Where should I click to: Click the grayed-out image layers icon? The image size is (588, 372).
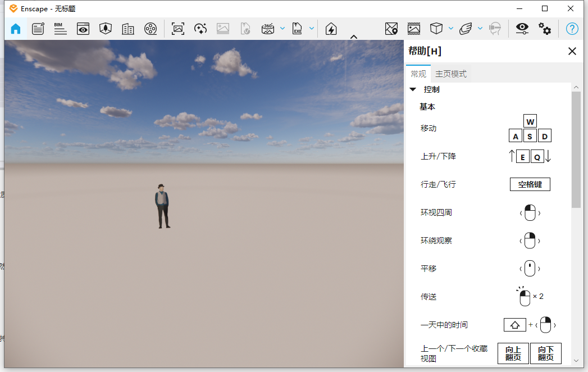(223, 29)
